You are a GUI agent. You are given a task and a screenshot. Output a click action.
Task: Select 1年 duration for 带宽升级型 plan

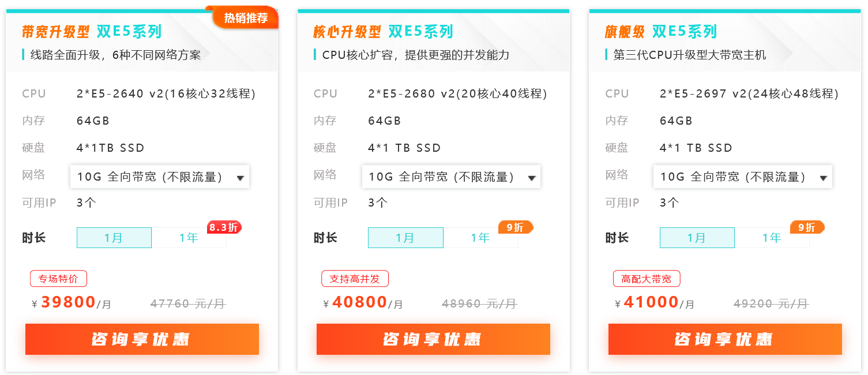click(x=189, y=238)
